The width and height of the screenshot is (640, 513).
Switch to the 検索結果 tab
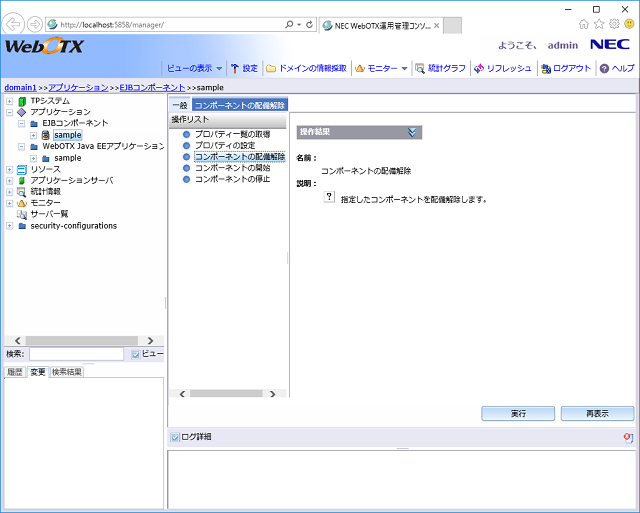(68, 372)
